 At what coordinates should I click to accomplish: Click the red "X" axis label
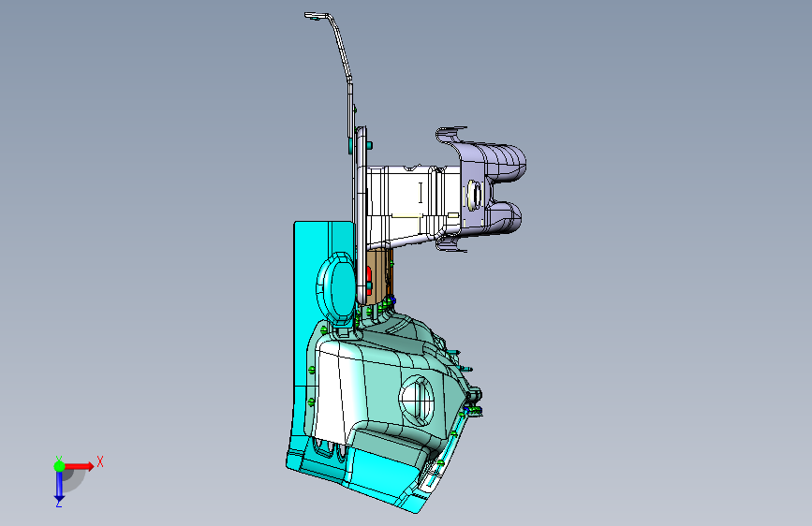point(100,461)
